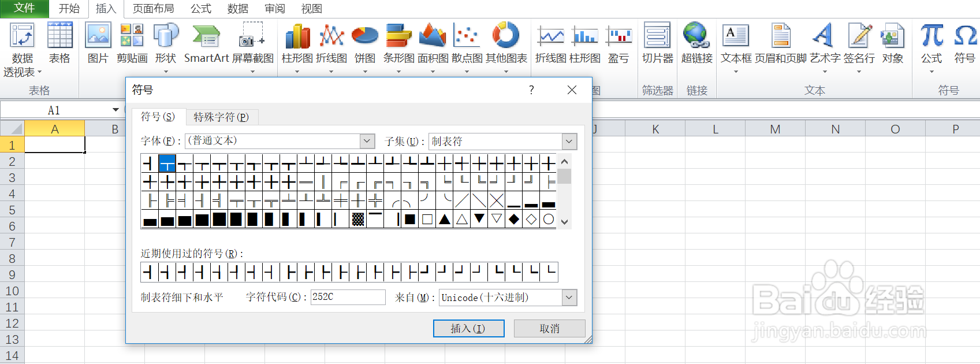The image size is (980, 364).
Task: Expand the 字体 font dropdown
Action: click(x=367, y=141)
